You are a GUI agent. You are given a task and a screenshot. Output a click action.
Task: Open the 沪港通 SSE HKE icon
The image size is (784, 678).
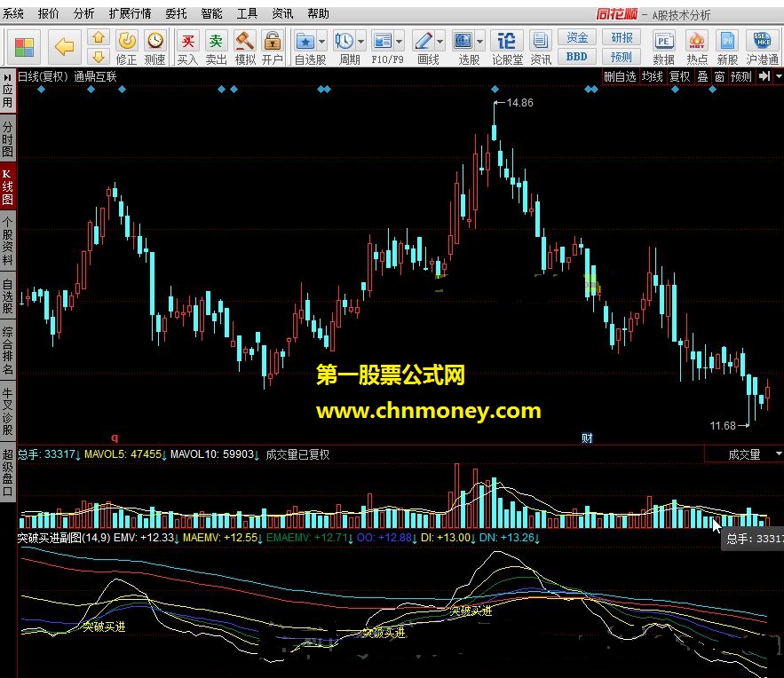pyautogui.click(x=762, y=41)
